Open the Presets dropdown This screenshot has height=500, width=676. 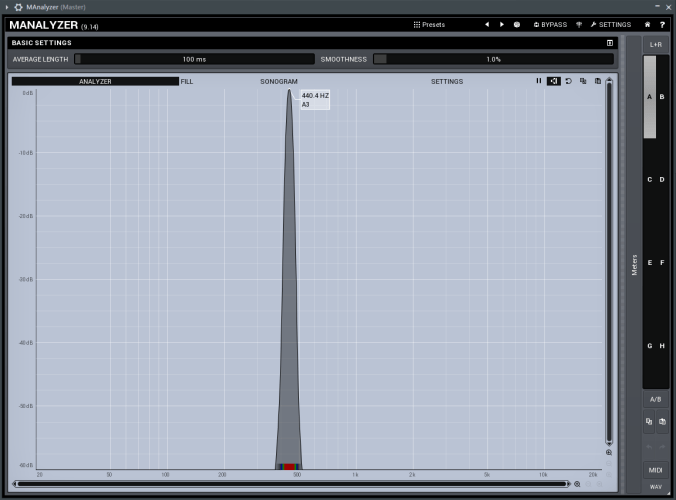click(429, 24)
